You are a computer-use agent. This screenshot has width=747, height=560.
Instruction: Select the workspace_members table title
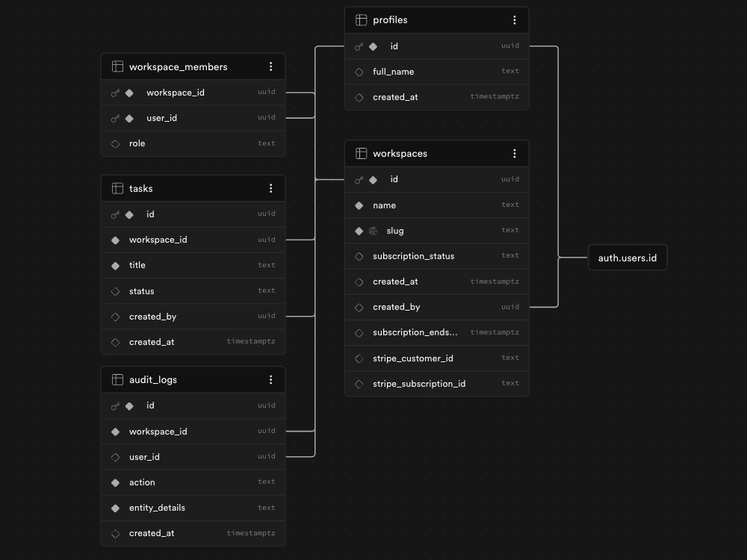(x=179, y=66)
